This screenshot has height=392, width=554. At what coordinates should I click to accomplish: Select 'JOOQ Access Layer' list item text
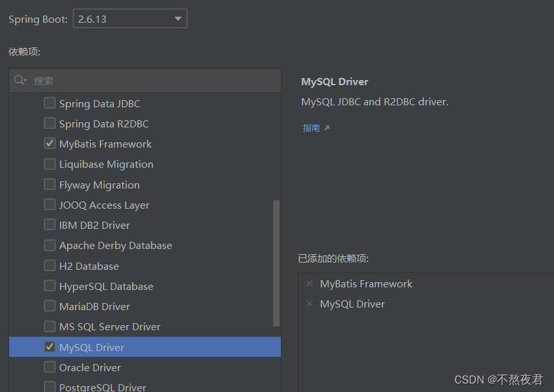(104, 205)
